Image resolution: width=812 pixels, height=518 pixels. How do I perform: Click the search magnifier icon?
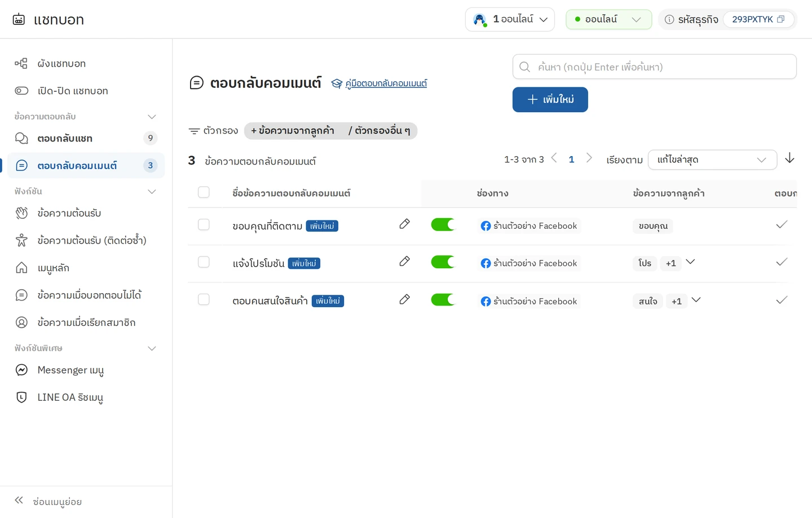pyautogui.click(x=524, y=67)
